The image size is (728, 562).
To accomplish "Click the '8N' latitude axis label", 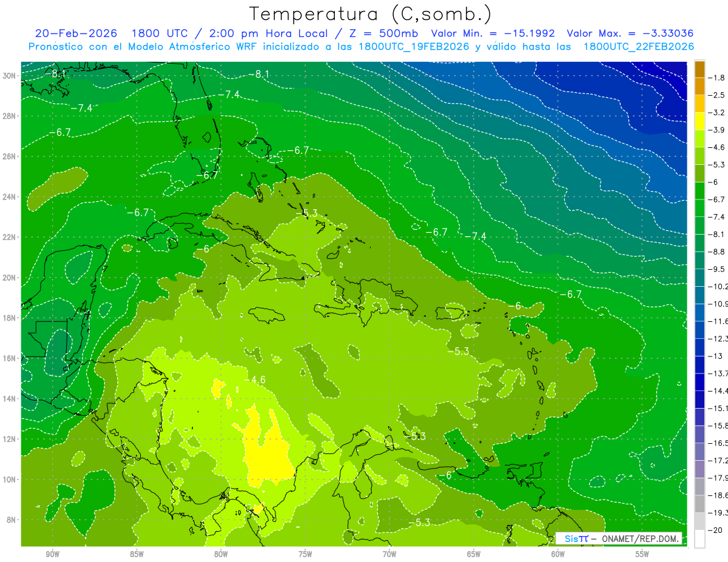I will pos(13,520).
